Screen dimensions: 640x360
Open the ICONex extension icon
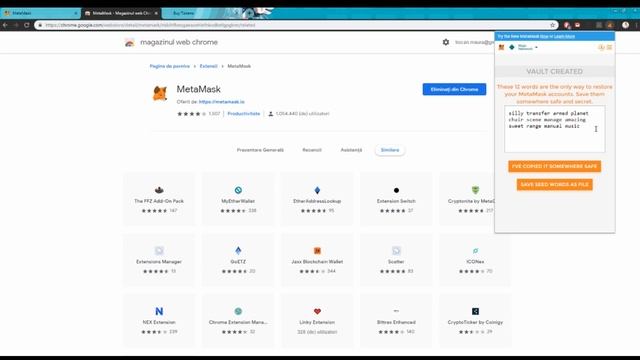tap(475, 250)
